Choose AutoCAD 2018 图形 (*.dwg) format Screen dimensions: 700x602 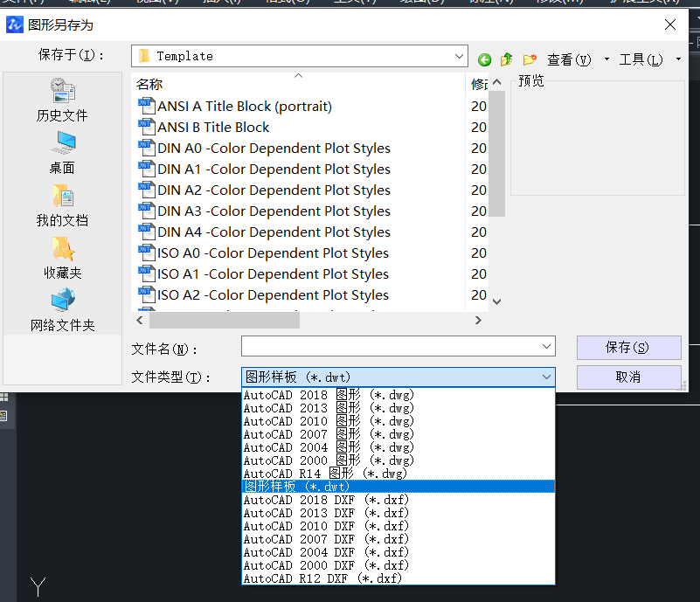click(329, 395)
